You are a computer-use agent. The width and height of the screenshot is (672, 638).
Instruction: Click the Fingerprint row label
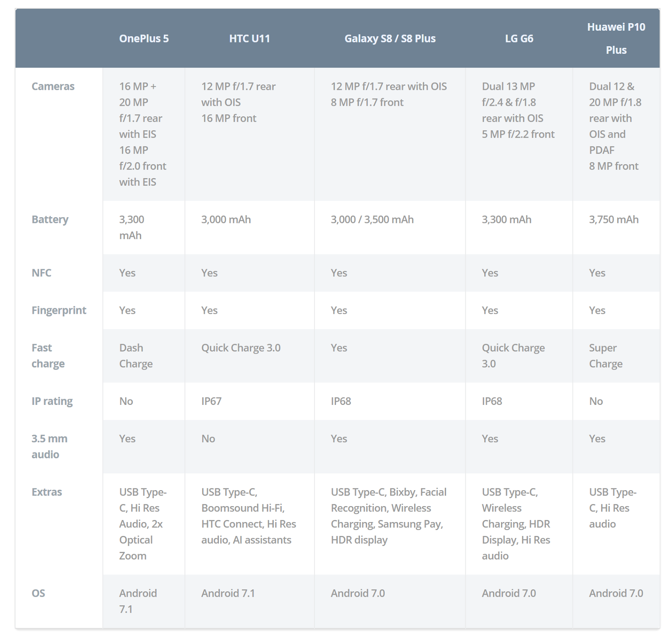(x=59, y=310)
